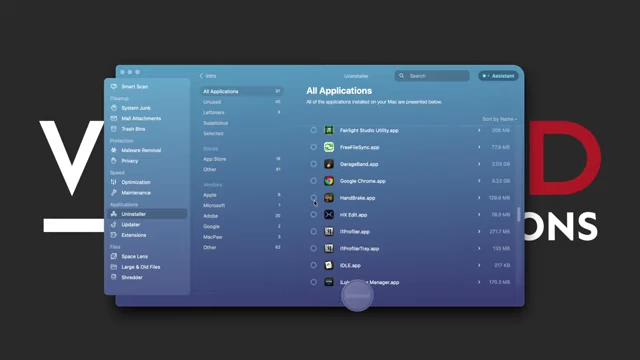Image resolution: width=640 pixels, height=360 pixels.
Task: Filter apps by MacPaw vendor
Action: pos(242,237)
